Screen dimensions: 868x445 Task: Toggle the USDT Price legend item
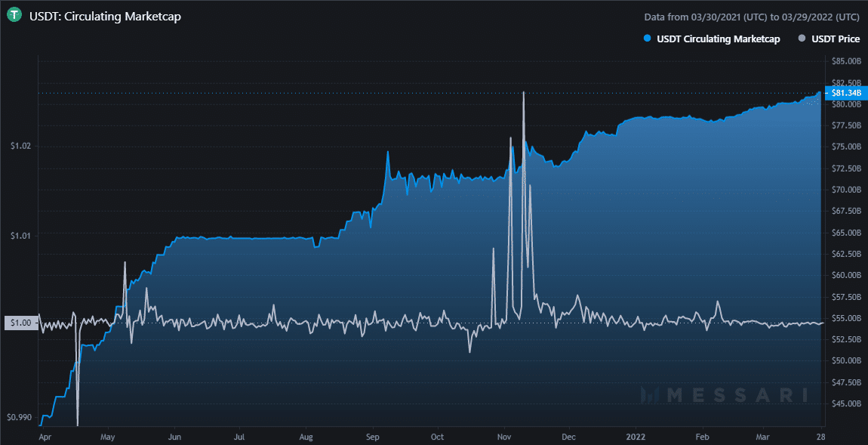click(x=829, y=39)
